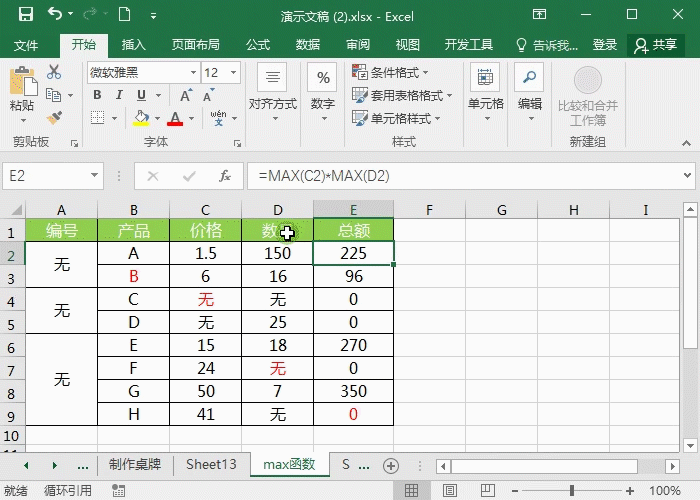Select the red 0 cell in row 9
The image size is (700, 500).
tap(354, 414)
